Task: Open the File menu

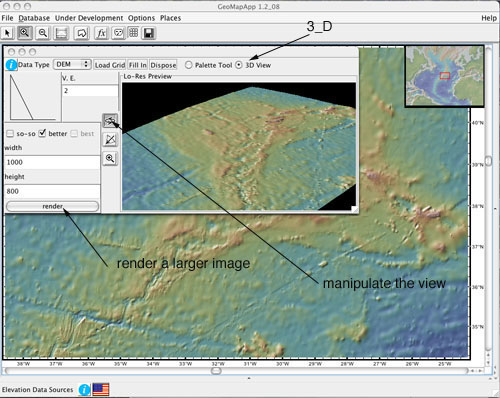Action: (x=7, y=18)
